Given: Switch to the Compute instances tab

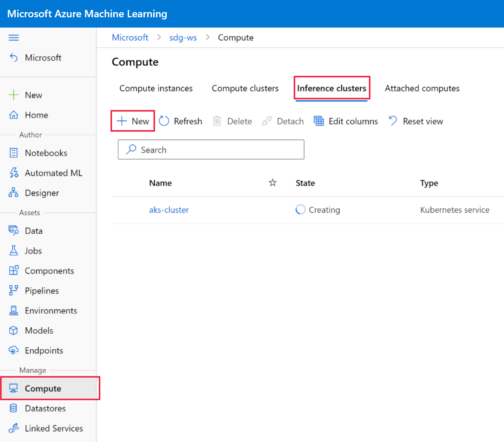Looking at the screenshot, I should [x=156, y=88].
